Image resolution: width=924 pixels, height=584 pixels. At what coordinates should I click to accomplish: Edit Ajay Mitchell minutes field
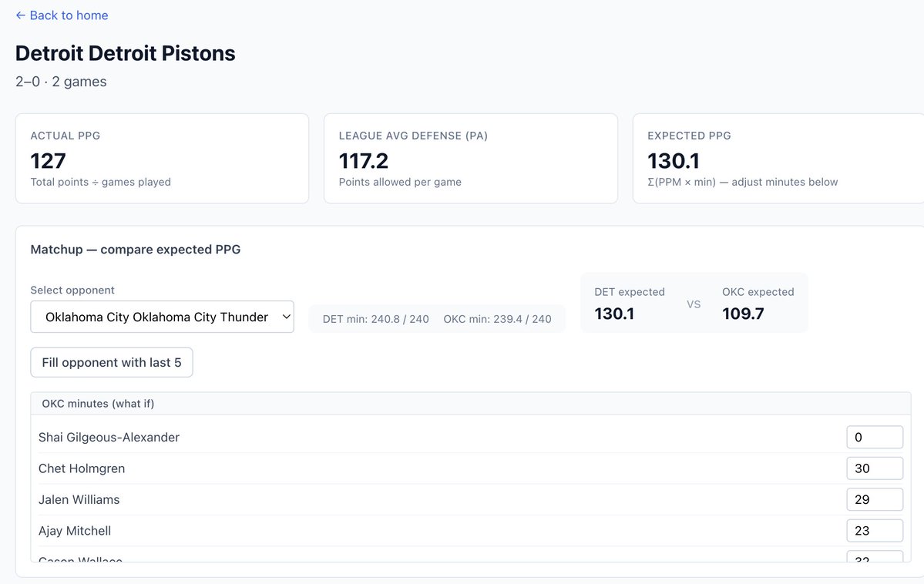tap(875, 531)
